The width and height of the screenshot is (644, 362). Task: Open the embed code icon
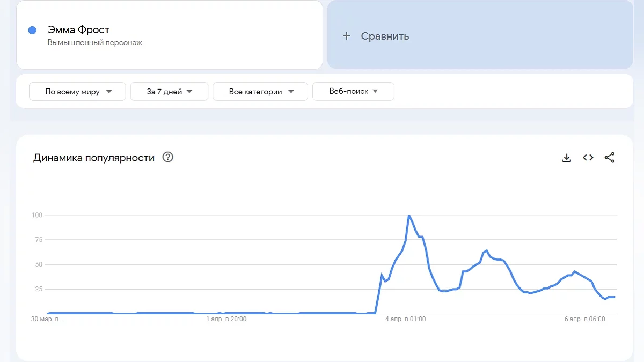pos(588,158)
